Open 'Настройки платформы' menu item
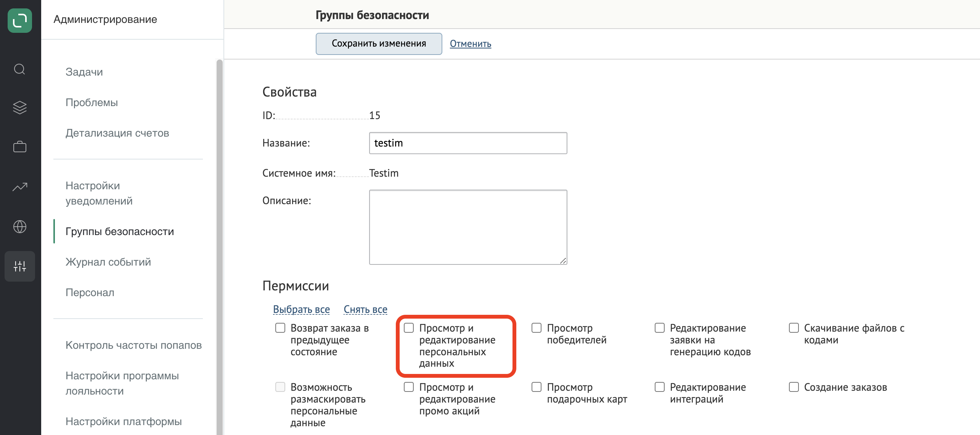980x435 pixels. pos(124,421)
